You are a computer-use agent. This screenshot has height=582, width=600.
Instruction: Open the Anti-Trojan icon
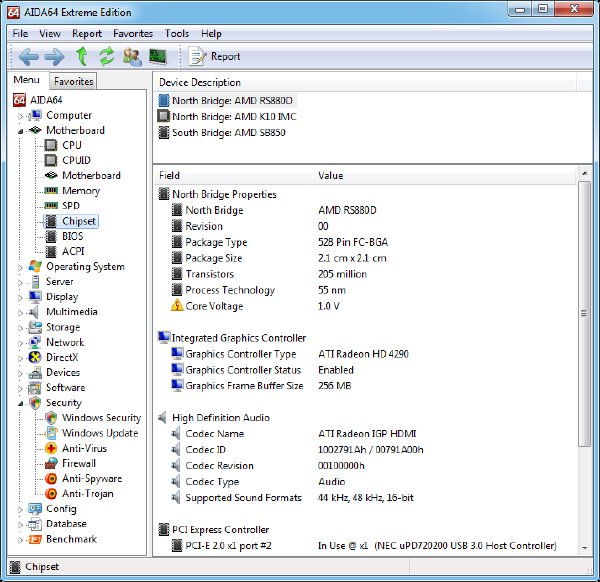point(51,494)
